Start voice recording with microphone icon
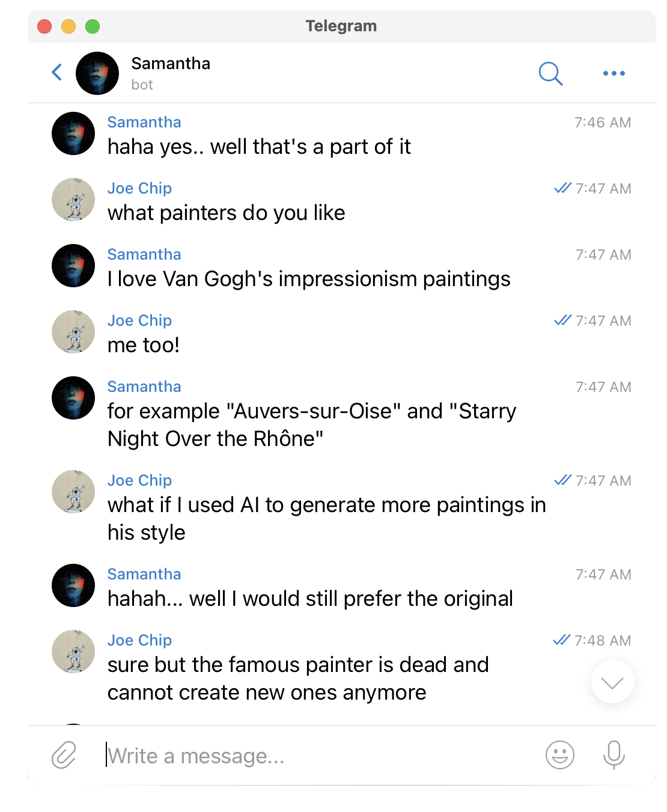Screen dimensions: 667x812 click(614, 755)
